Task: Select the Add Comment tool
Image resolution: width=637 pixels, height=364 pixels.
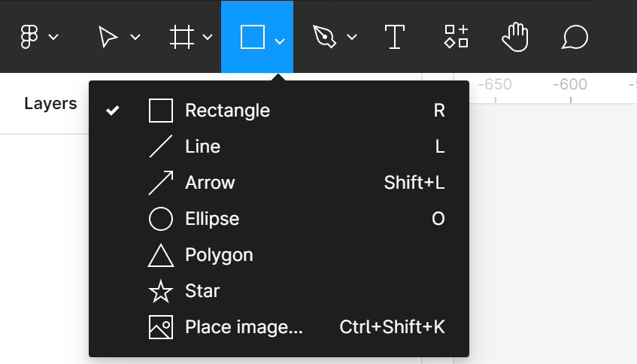Action: 575,37
